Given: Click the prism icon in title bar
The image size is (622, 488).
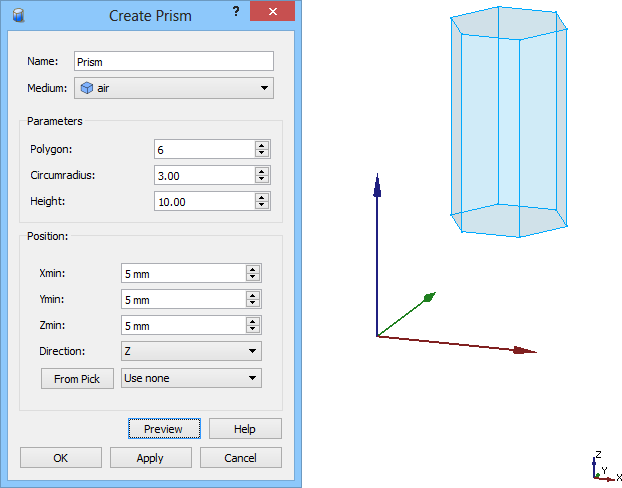Looking at the screenshot, I should click(18, 15).
